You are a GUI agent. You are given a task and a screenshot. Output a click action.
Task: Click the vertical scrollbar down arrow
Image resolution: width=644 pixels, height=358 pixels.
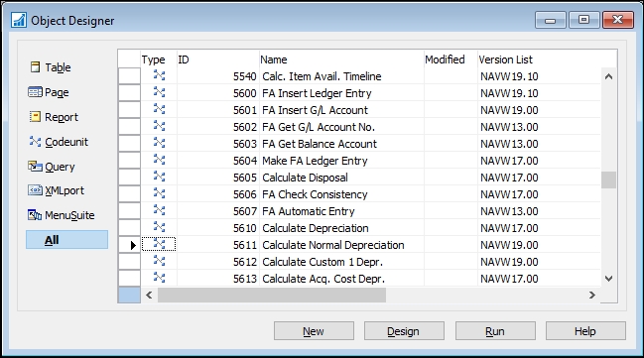[x=608, y=279]
